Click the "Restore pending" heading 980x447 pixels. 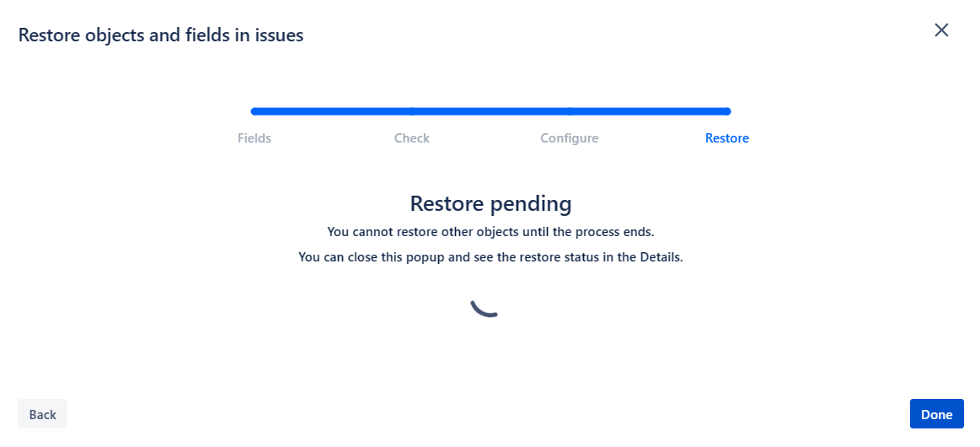point(490,203)
